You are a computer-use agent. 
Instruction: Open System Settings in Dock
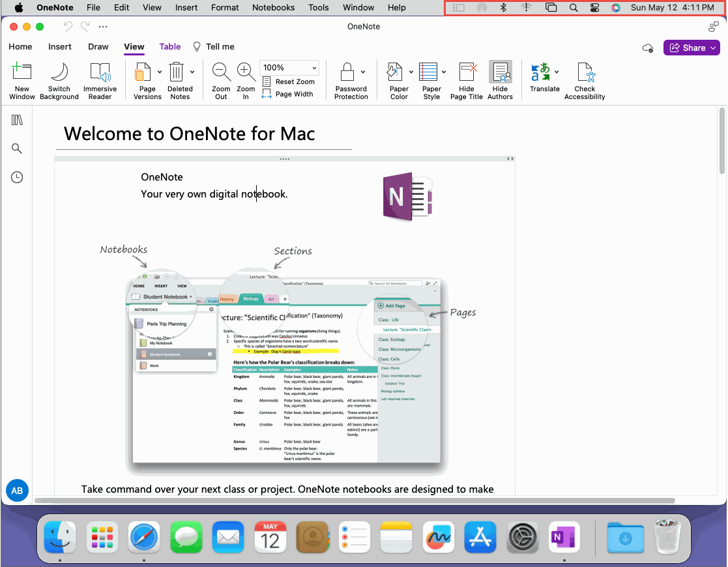click(522, 537)
